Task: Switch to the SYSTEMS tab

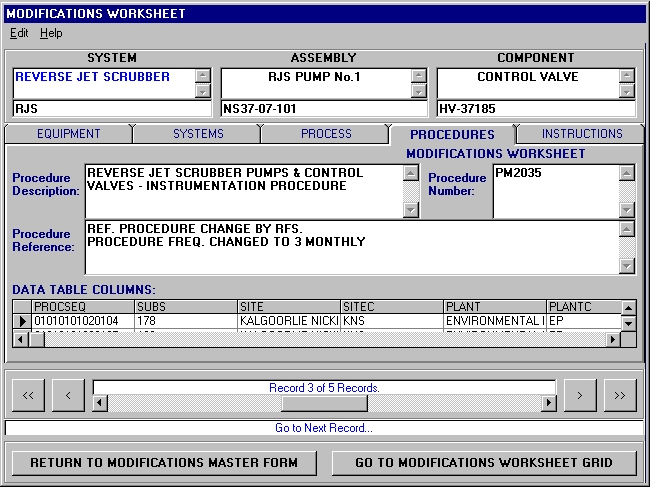Action: coord(198,134)
